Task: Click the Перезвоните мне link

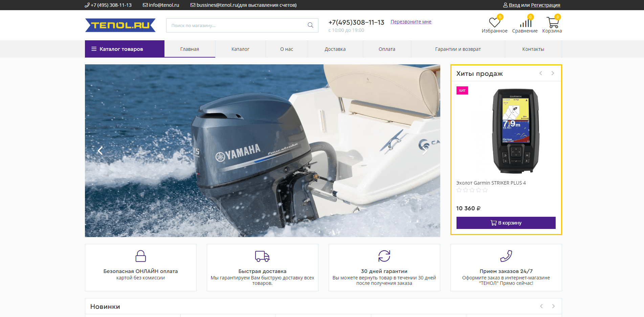Action: click(x=411, y=22)
